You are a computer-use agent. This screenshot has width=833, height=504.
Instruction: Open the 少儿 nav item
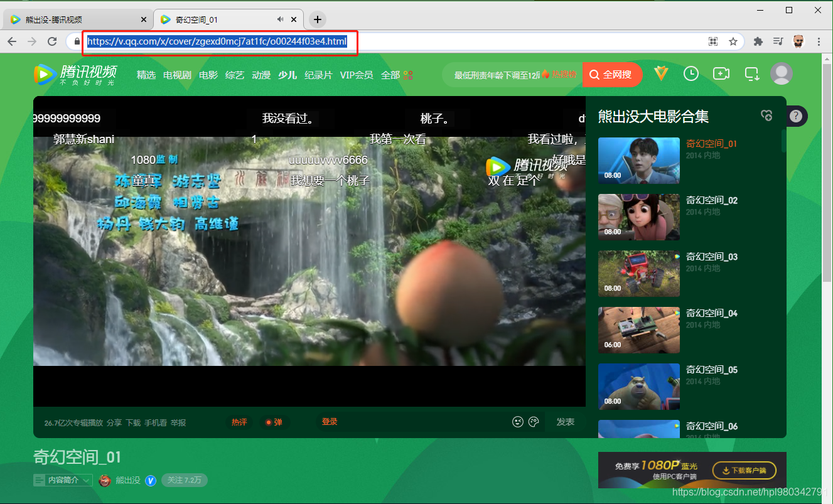[x=288, y=75]
